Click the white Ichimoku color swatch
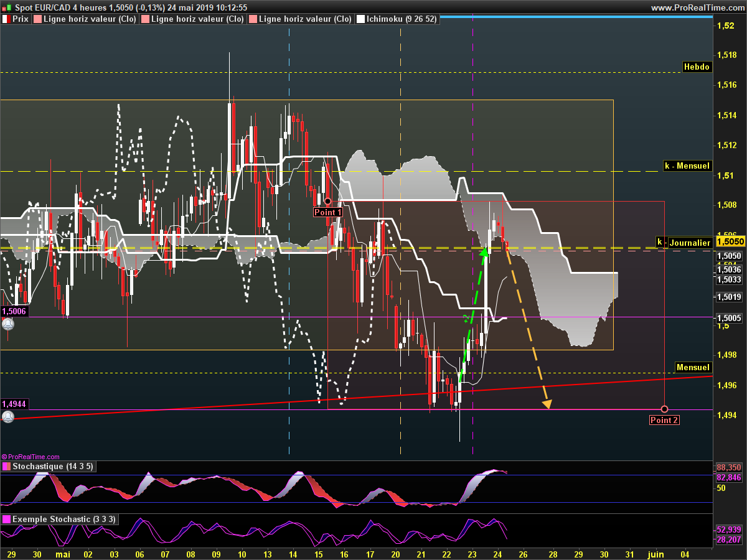This screenshot has width=747, height=560. 360,19
